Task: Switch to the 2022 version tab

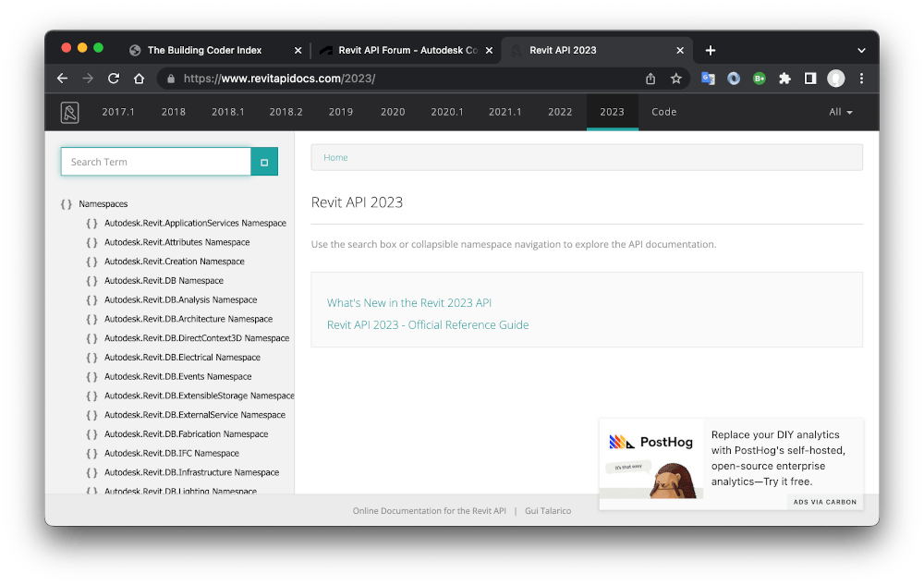Action: [x=560, y=112]
